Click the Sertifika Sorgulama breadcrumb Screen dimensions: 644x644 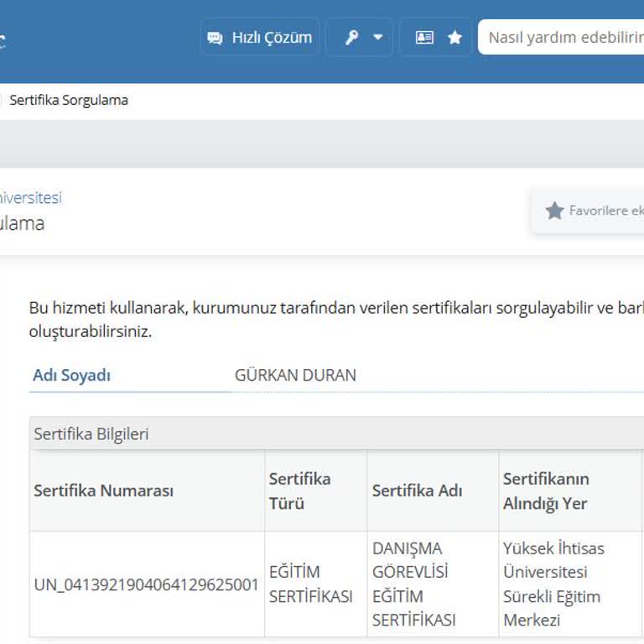click(x=69, y=101)
